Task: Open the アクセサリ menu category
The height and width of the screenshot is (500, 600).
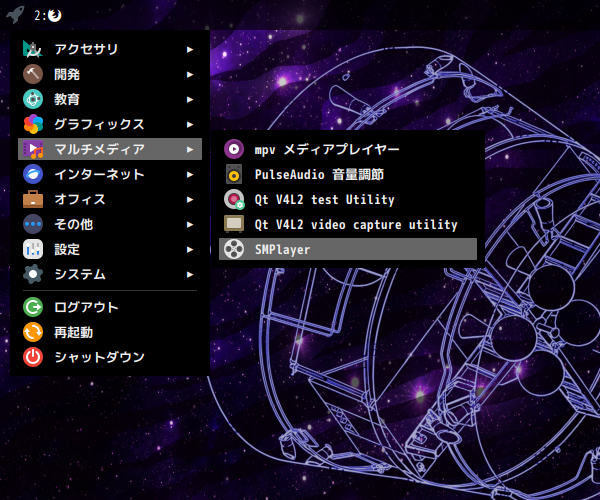Action: [x=110, y=49]
